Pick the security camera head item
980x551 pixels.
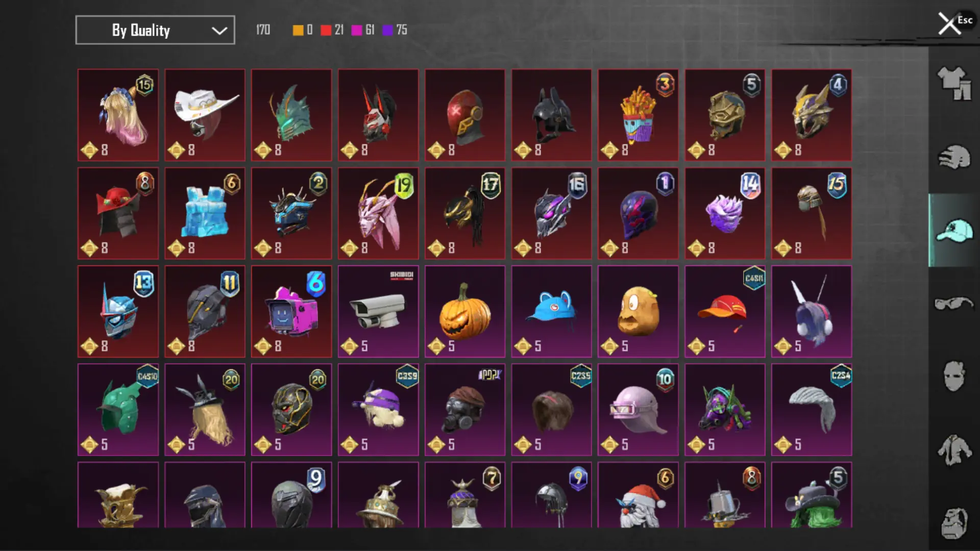[378, 311]
